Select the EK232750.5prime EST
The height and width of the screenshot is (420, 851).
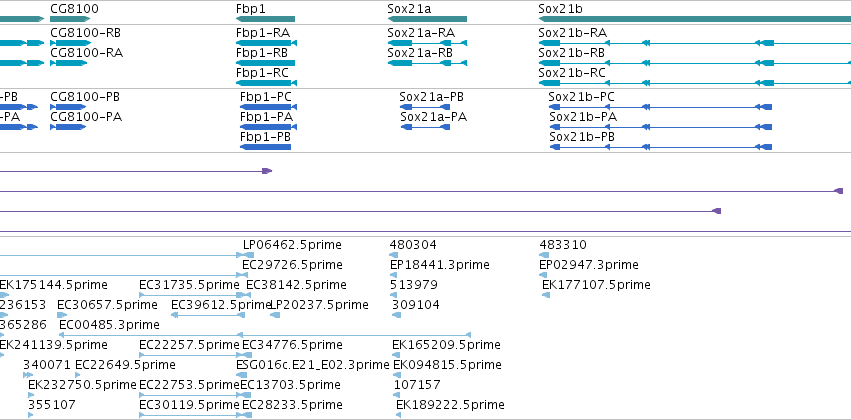pyautogui.click(x=31, y=395)
